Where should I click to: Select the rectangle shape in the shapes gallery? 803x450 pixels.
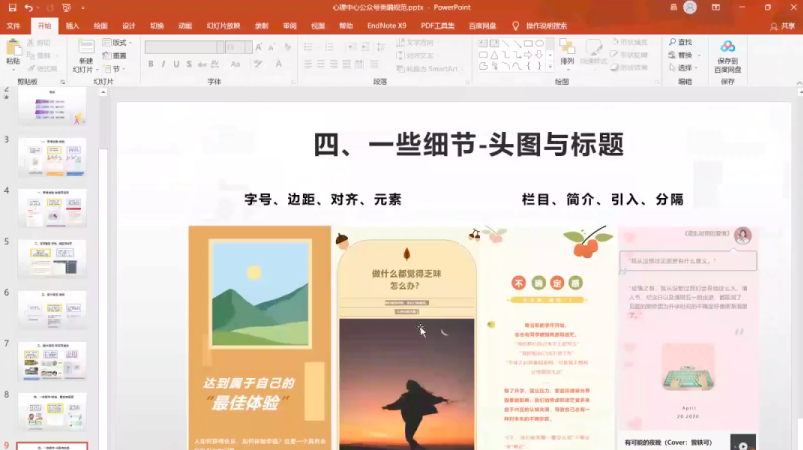click(528, 44)
